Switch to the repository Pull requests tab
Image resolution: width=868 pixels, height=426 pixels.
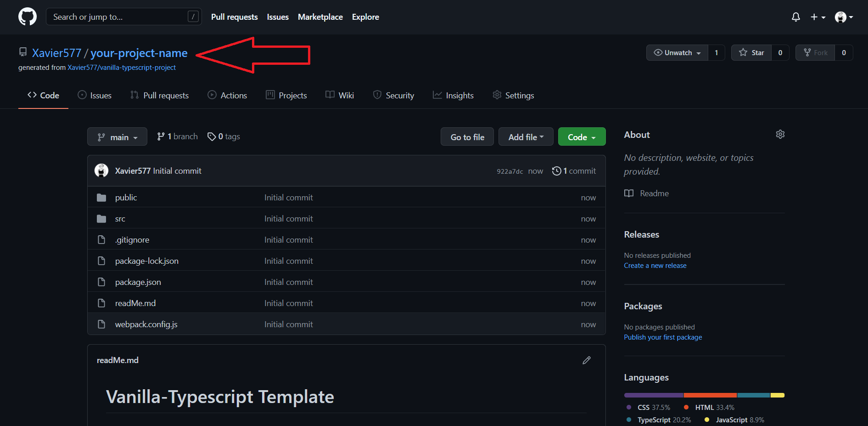coord(159,95)
